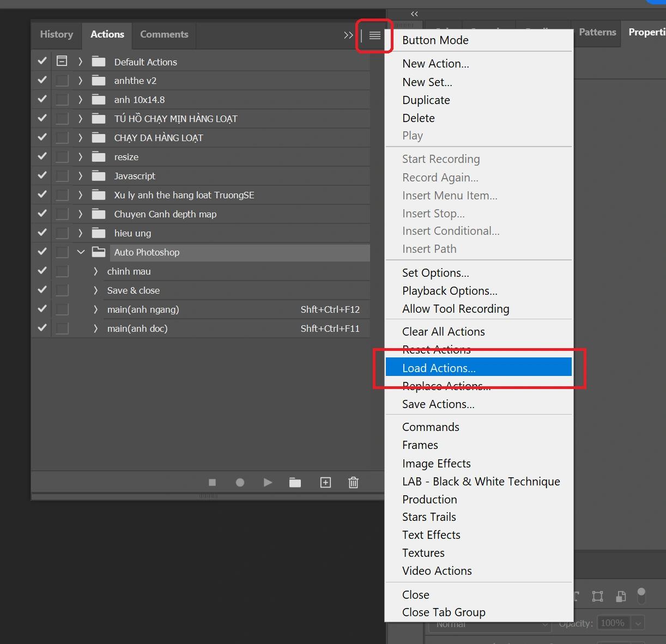Switch to the History tab
This screenshot has height=644, width=666.
click(57, 34)
